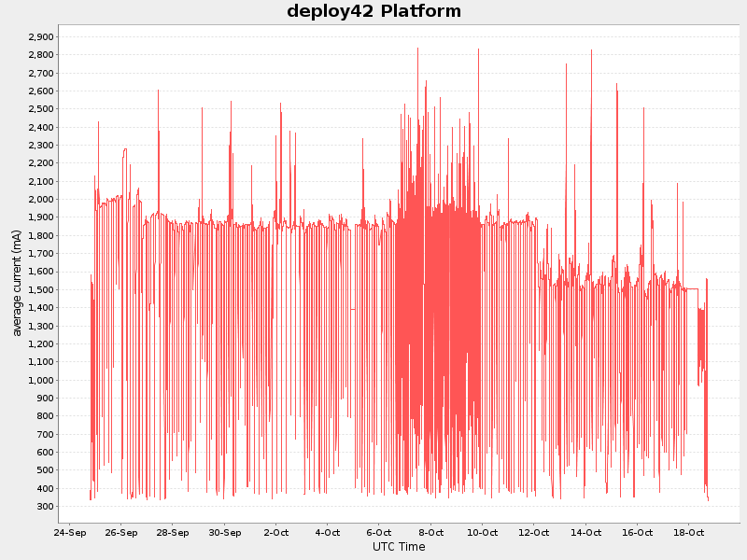
Task: Click the 6-Oct date tick label
Action: coord(379,533)
